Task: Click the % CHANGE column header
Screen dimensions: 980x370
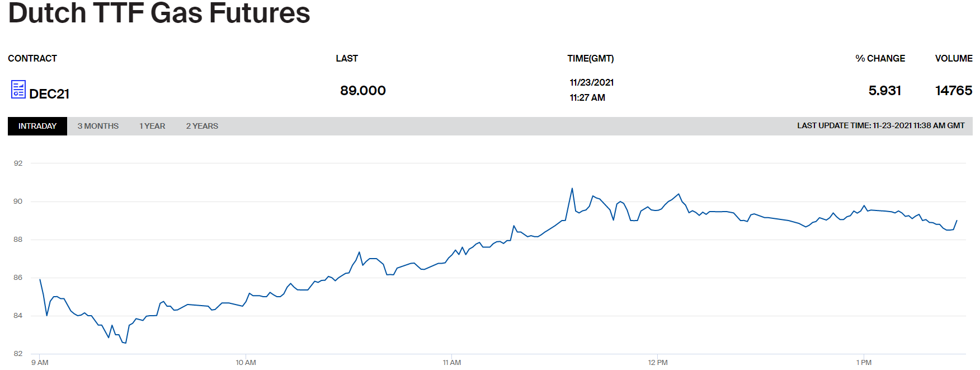Action: [880, 58]
